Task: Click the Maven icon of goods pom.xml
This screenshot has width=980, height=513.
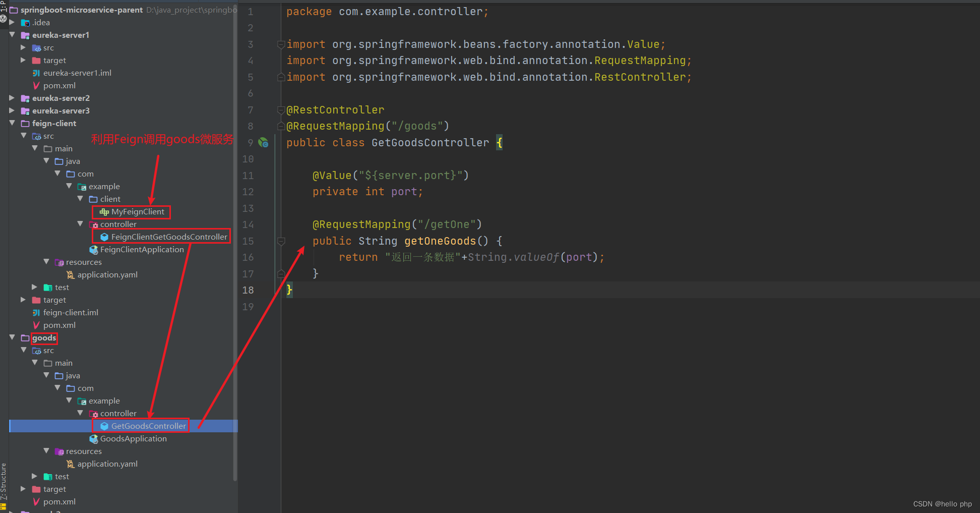Action: pos(36,502)
